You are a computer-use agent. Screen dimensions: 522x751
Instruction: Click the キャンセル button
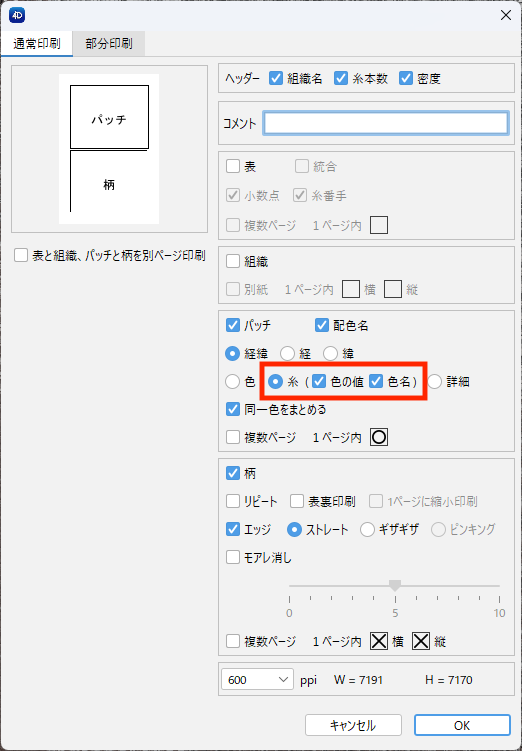pyautogui.click(x=353, y=725)
